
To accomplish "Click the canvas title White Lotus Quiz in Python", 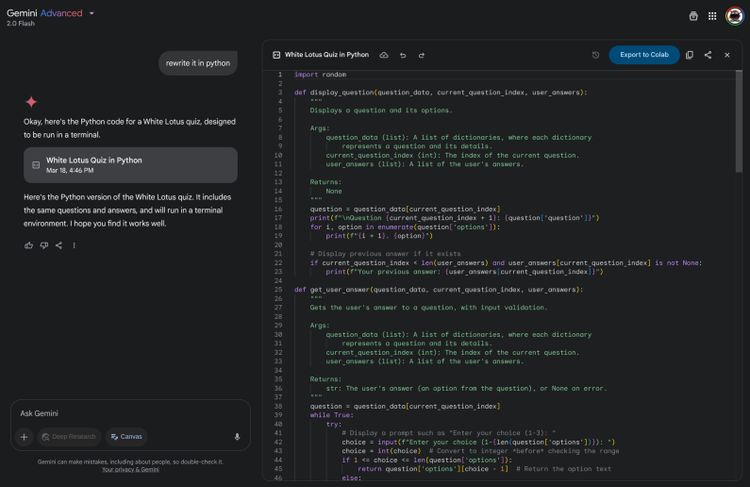I will tap(327, 55).
